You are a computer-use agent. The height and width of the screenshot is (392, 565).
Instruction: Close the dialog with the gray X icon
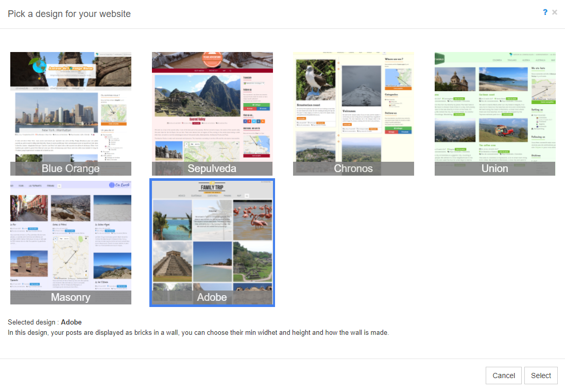[555, 12]
